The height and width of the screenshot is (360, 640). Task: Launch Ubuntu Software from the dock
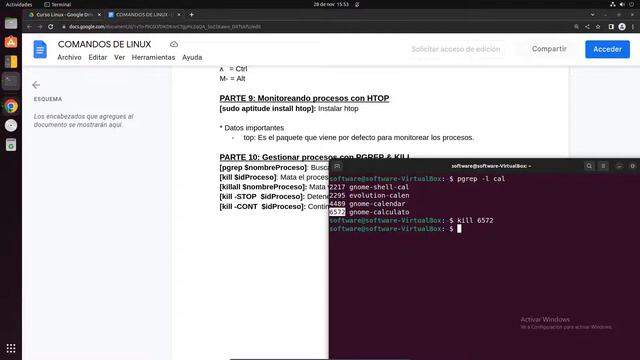(11, 42)
